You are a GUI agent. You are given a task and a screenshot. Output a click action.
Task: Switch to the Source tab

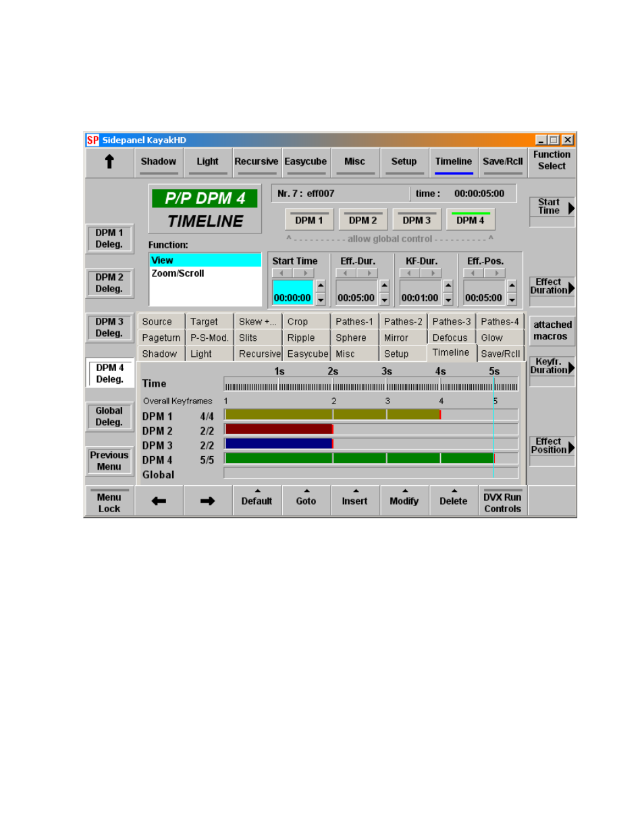[x=161, y=322]
